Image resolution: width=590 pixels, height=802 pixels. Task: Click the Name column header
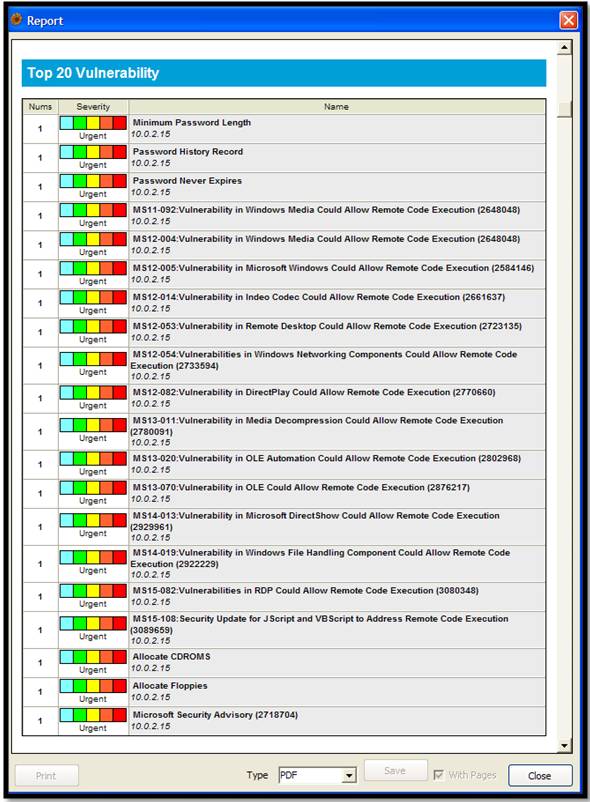click(337, 107)
